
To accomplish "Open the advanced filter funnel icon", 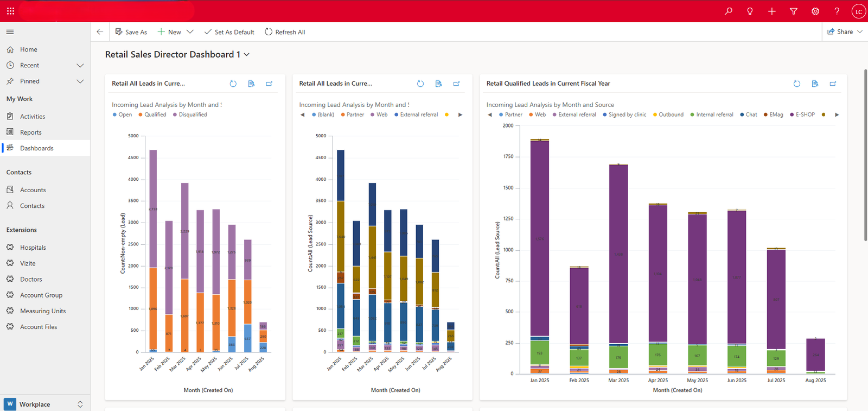I will pyautogui.click(x=793, y=11).
